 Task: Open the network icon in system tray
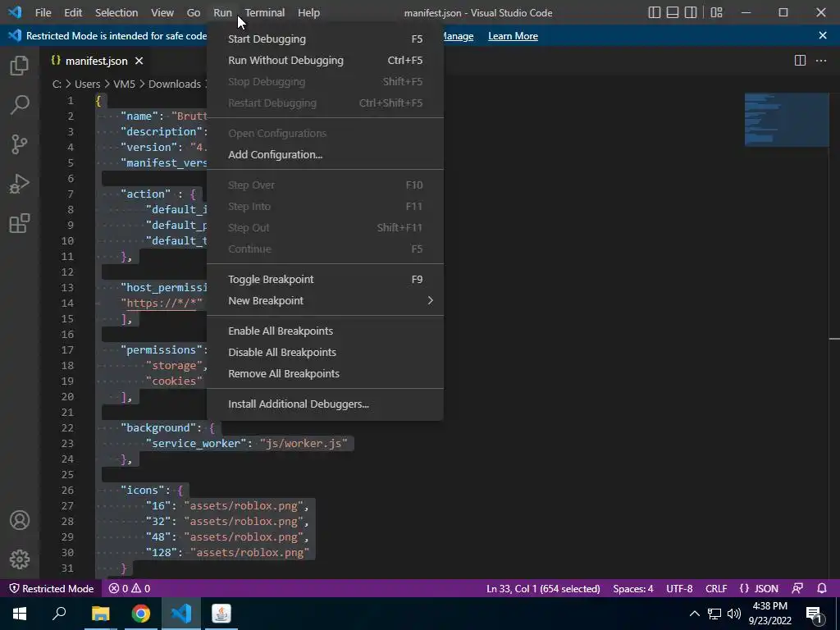[714, 614]
